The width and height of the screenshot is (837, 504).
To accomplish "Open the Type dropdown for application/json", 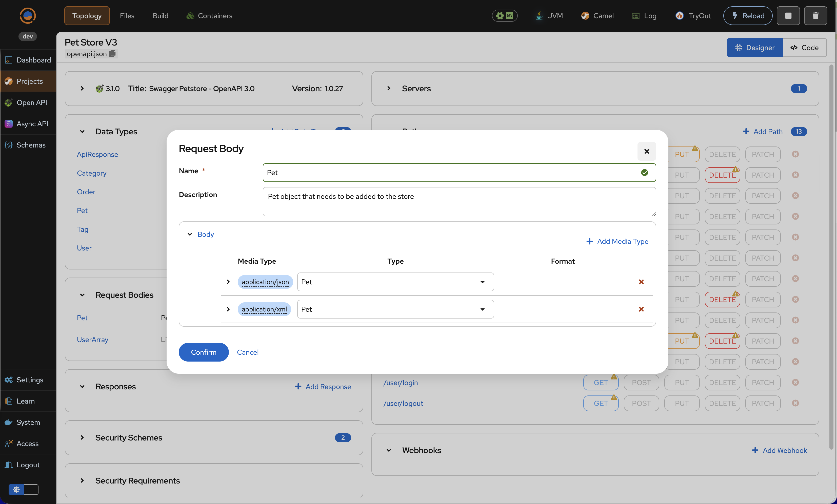I will (395, 282).
